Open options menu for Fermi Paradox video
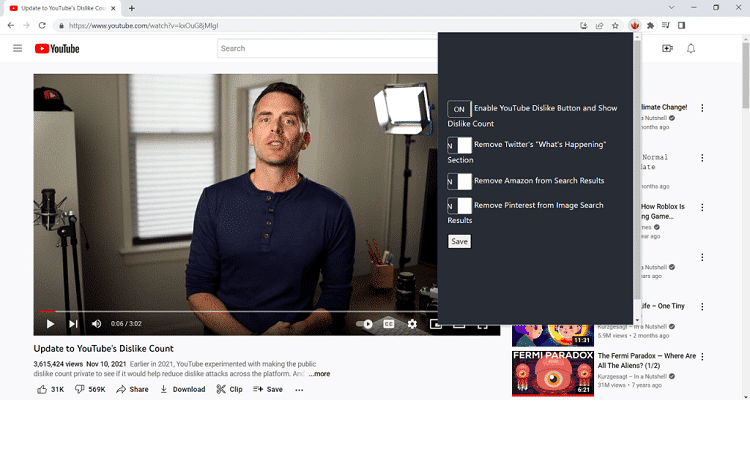 tap(702, 357)
